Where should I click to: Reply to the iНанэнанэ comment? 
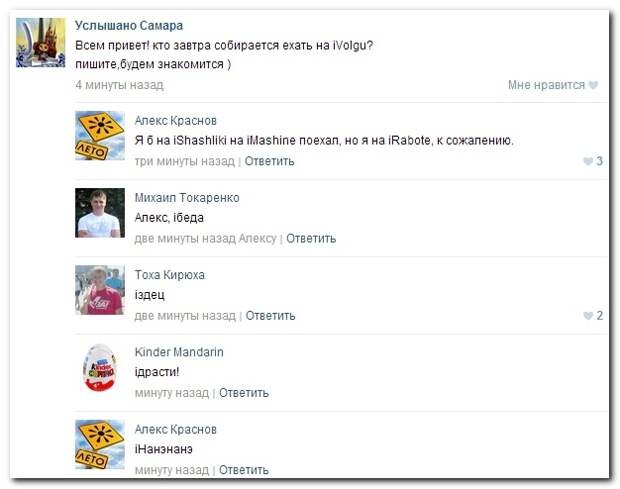point(244,470)
